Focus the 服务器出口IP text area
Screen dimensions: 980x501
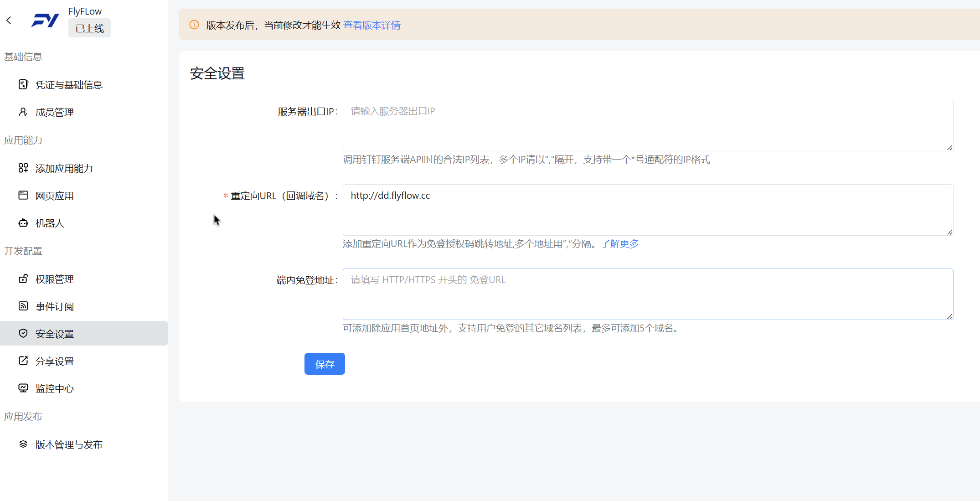[648, 125]
